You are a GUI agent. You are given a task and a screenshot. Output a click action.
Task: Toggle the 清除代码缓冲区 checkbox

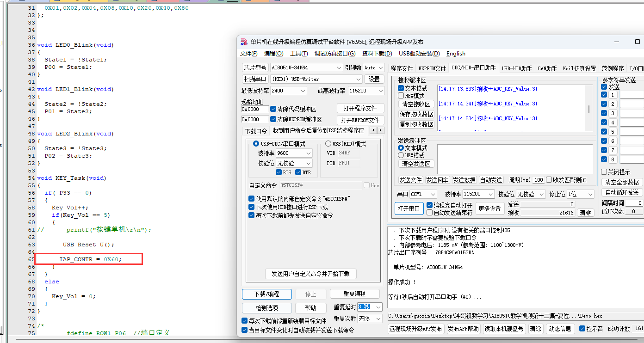coord(273,109)
